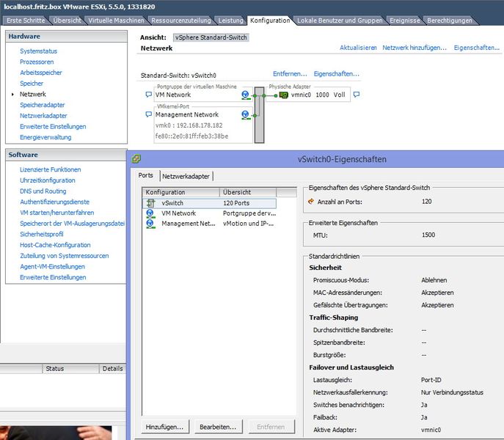Open VM starten/herunterfahren
The image size is (504, 440).
(x=57, y=213)
